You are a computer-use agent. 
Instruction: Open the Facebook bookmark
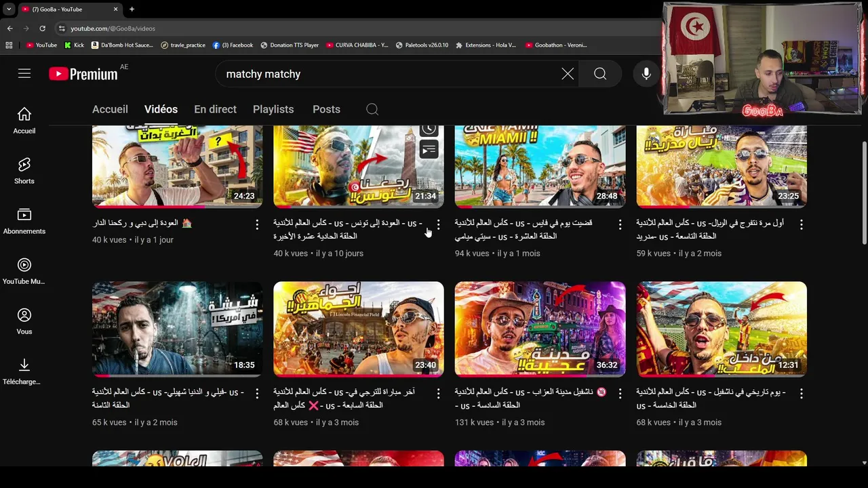[x=233, y=45]
